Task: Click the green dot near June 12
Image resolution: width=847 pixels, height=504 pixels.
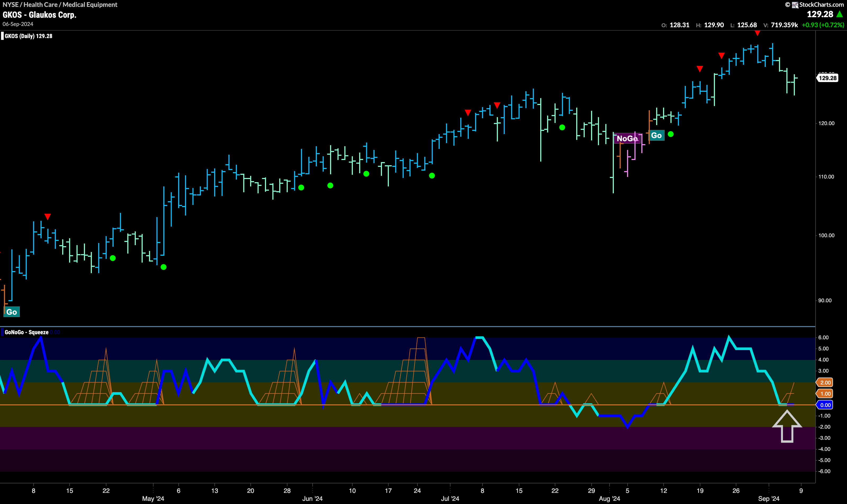Action: (x=366, y=174)
